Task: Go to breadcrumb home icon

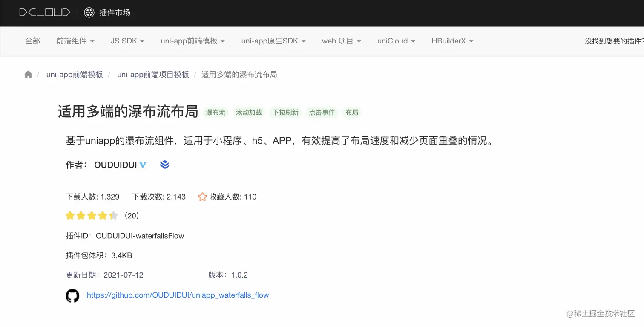Action: [28, 75]
